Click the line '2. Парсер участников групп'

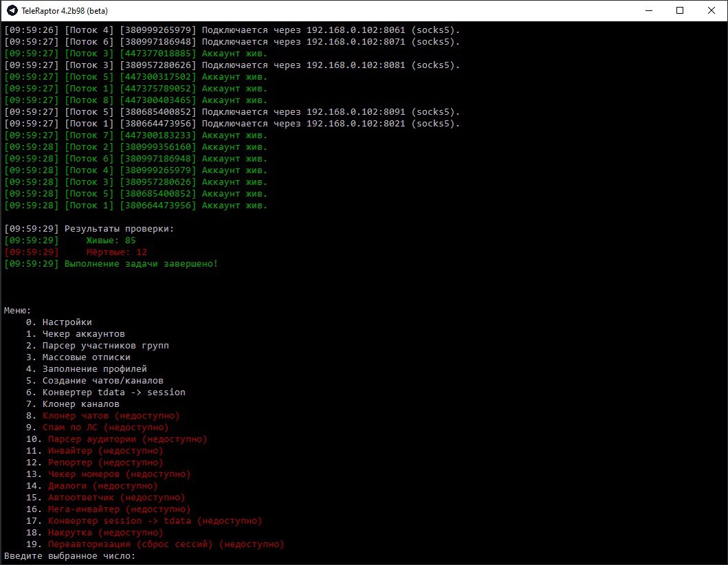click(97, 346)
